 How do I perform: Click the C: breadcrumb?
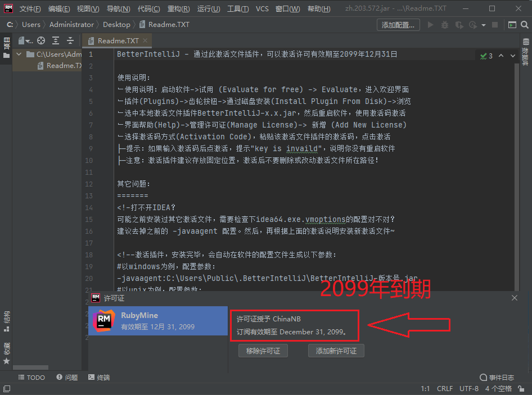point(10,24)
